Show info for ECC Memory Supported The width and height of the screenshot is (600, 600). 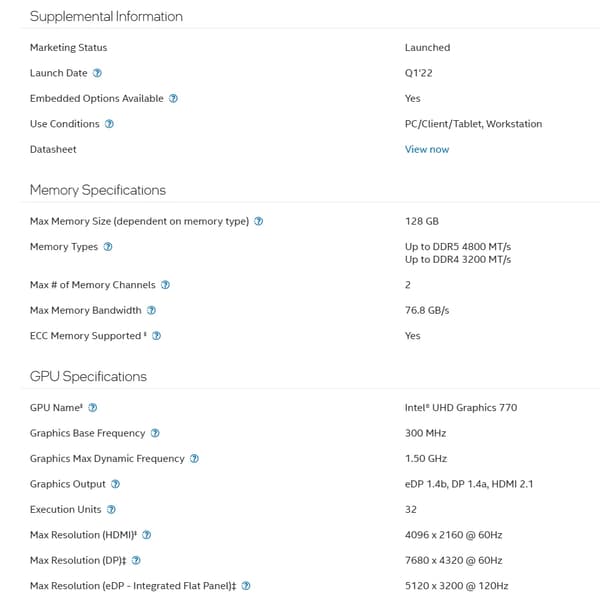pyautogui.click(x=157, y=336)
